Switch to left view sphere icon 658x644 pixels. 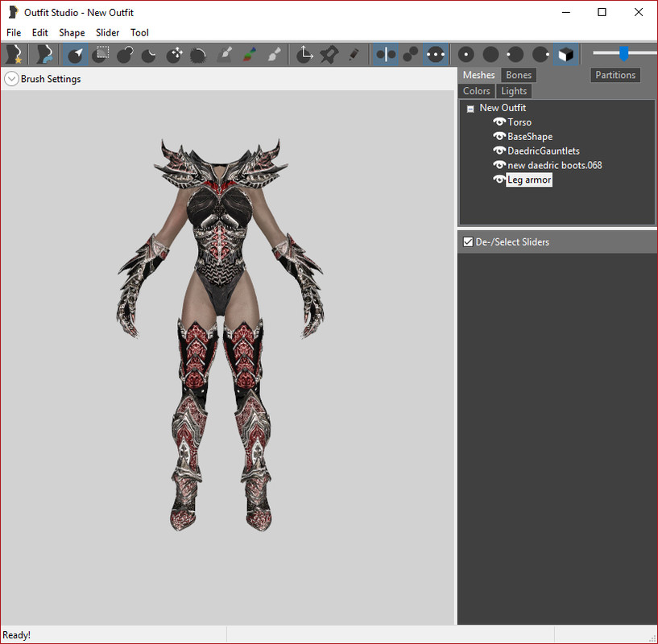[515, 54]
